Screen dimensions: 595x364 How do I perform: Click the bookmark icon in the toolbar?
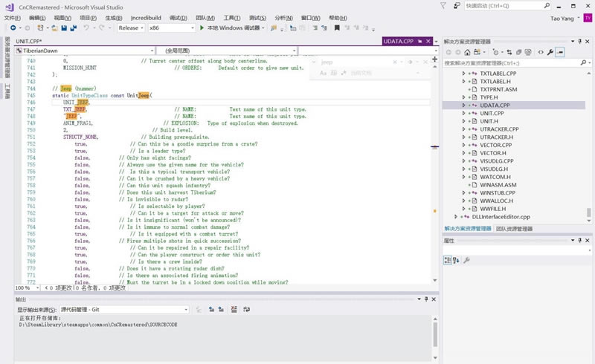[337, 27]
